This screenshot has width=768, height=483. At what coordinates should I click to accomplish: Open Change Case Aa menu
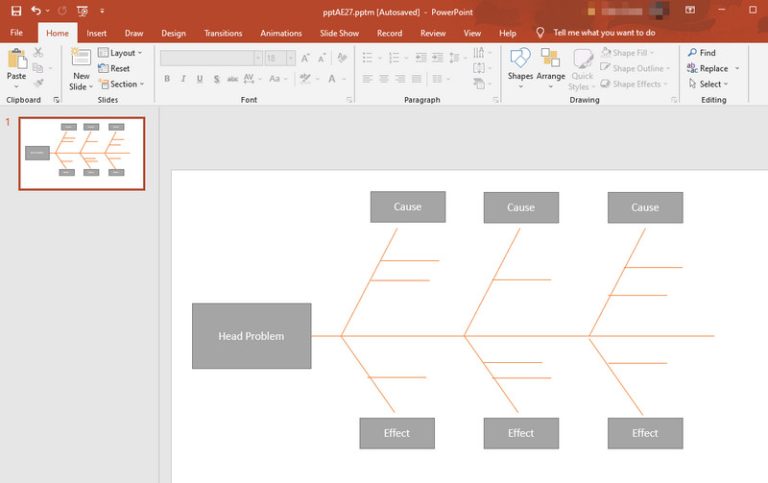pos(277,79)
